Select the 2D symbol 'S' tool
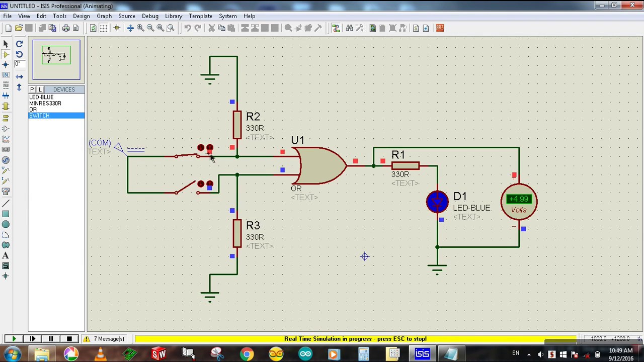 tap(6, 266)
